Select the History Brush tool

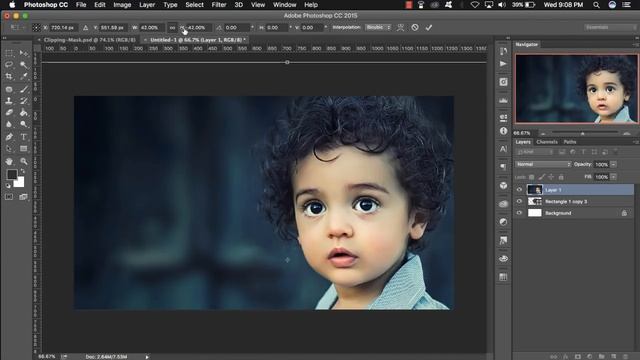click(x=24, y=100)
